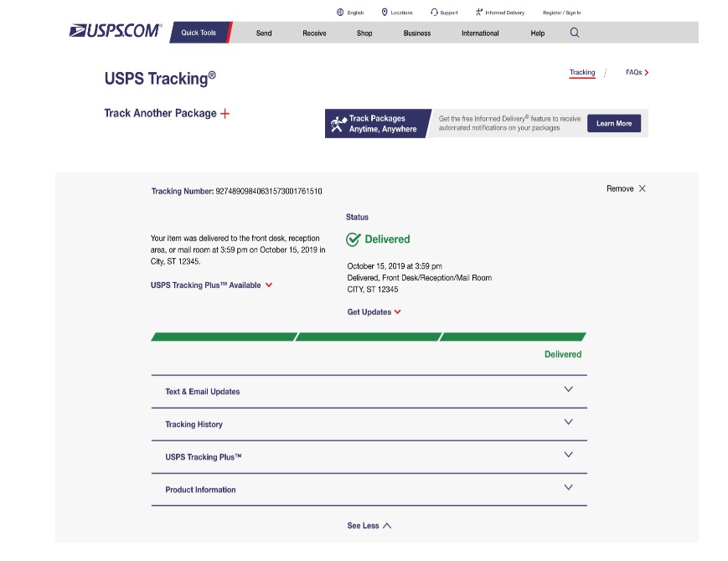
Task: Click the tracking number 9274890984063157300176151​0
Action: (x=269, y=191)
